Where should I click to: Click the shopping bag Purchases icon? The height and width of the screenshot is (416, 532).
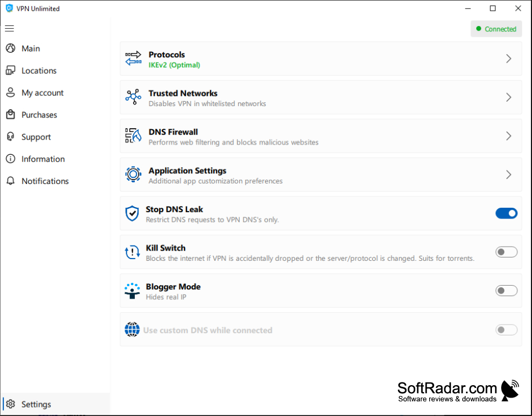[x=10, y=115]
